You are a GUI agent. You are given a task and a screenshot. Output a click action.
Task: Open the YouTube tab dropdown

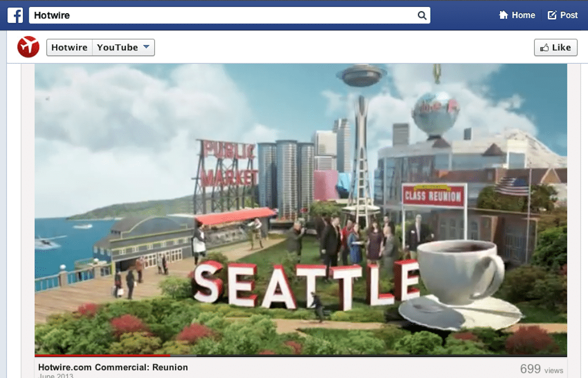[123, 48]
